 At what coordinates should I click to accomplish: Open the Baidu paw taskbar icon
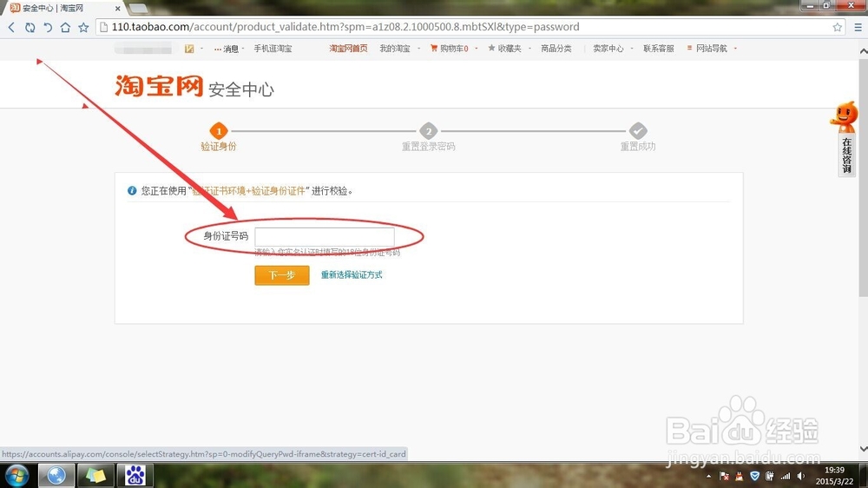(135, 475)
